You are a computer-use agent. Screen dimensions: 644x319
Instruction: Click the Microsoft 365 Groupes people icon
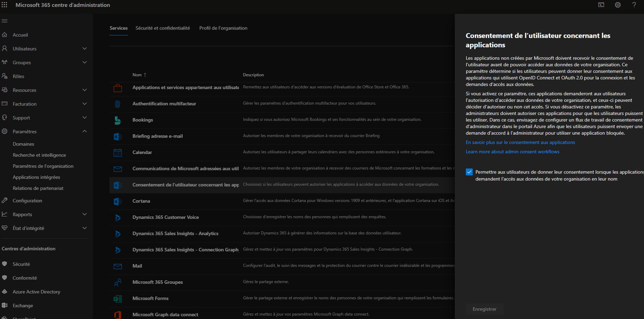coord(118,283)
